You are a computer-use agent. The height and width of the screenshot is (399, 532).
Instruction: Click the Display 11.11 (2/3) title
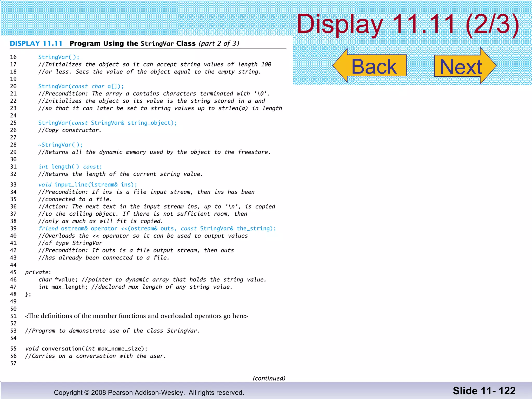click(408, 24)
